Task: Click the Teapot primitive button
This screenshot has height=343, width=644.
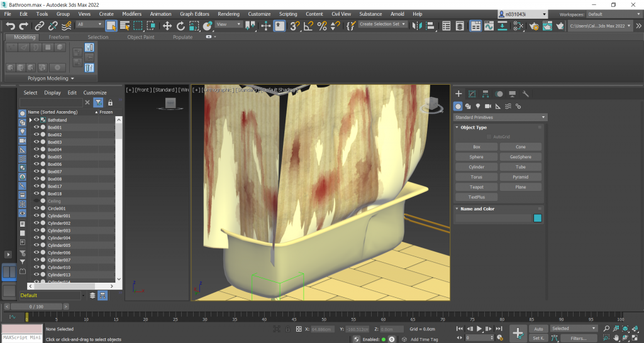Action: 477,187
